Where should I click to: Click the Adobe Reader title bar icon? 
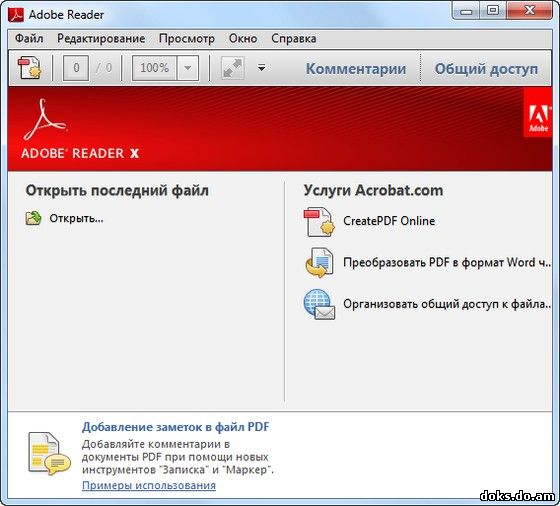coord(16,15)
